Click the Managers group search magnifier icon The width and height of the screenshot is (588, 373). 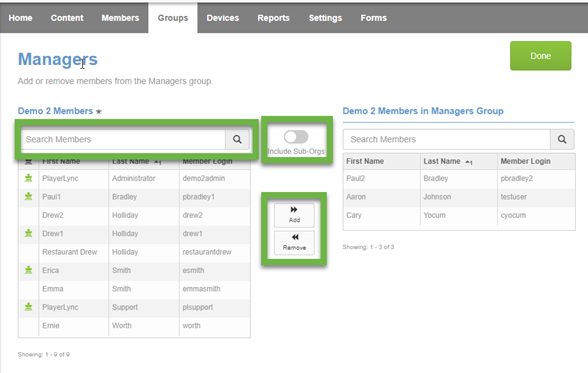(562, 139)
